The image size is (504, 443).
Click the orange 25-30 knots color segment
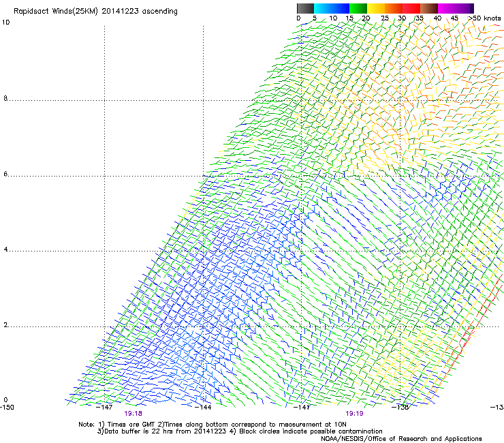coord(394,8)
